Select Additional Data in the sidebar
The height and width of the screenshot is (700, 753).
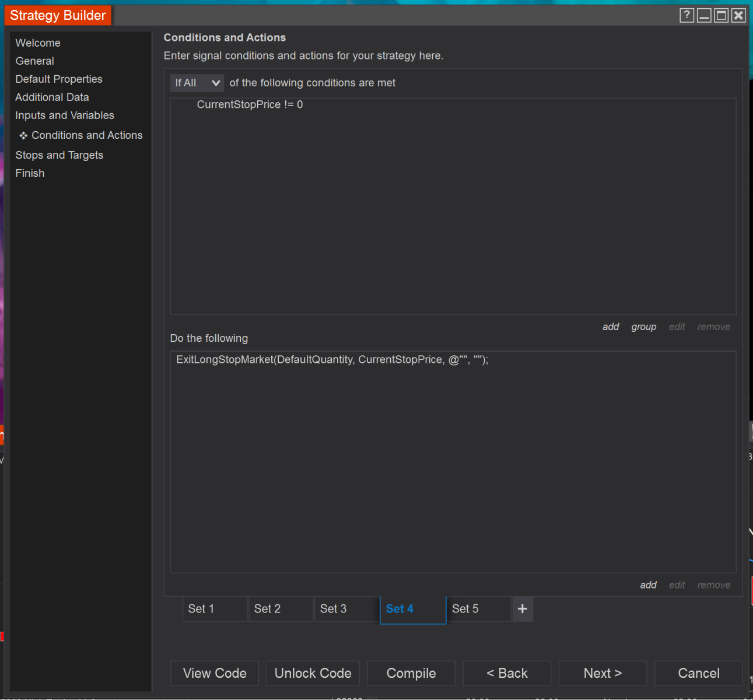pos(52,97)
